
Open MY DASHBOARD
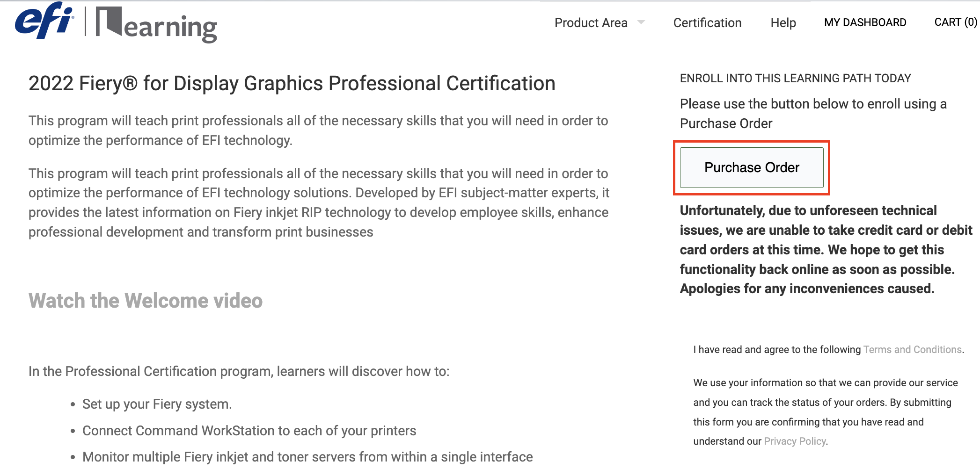865,22
